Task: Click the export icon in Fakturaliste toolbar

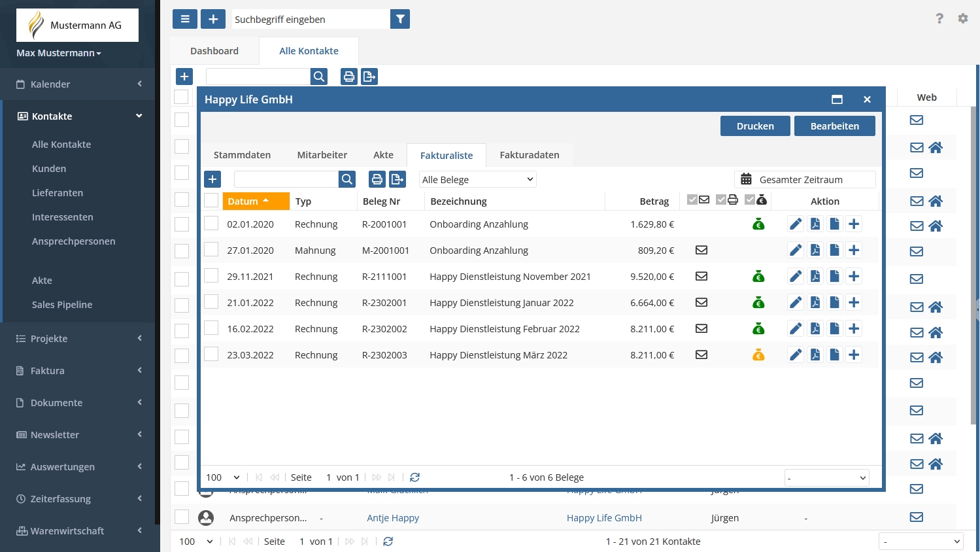Action: pos(397,179)
